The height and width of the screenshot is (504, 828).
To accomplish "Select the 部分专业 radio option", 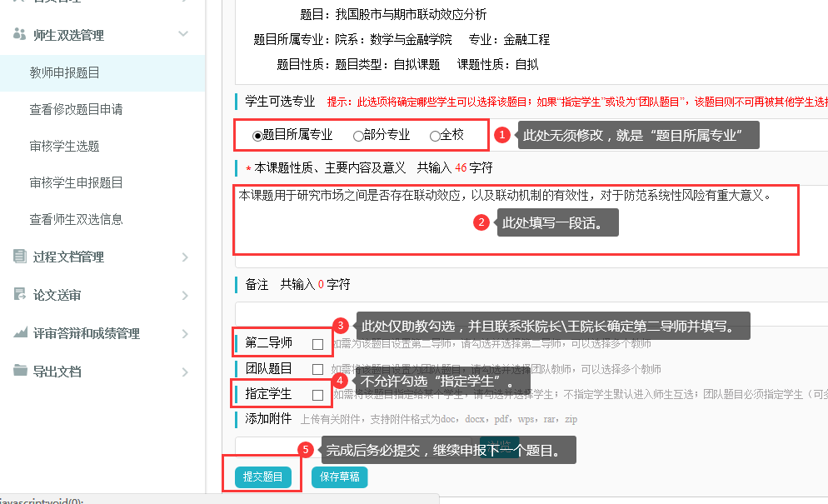I will pyautogui.click(x=358, y=136).
